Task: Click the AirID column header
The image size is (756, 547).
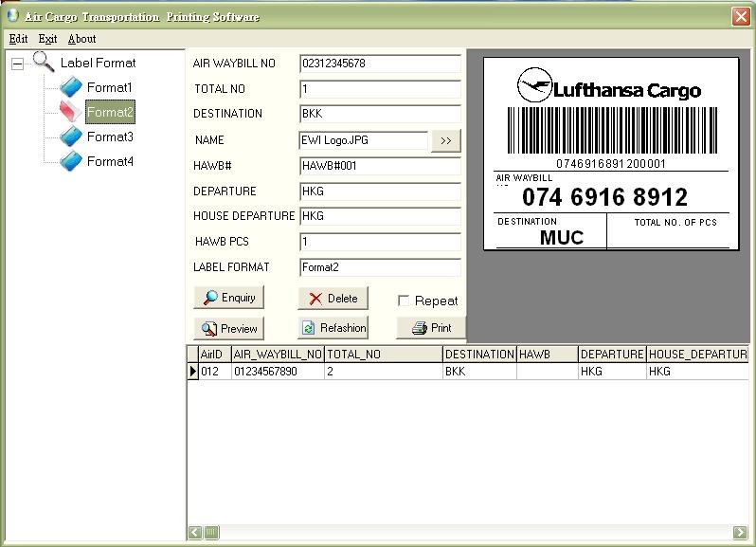Action: [x=215, y=354]
